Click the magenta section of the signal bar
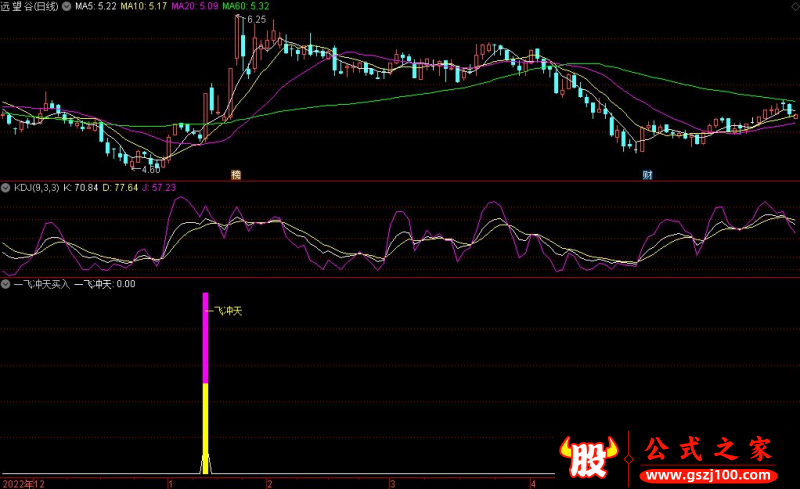The height and width of the screenshot is (489, 800). click(x=206, y=337)
